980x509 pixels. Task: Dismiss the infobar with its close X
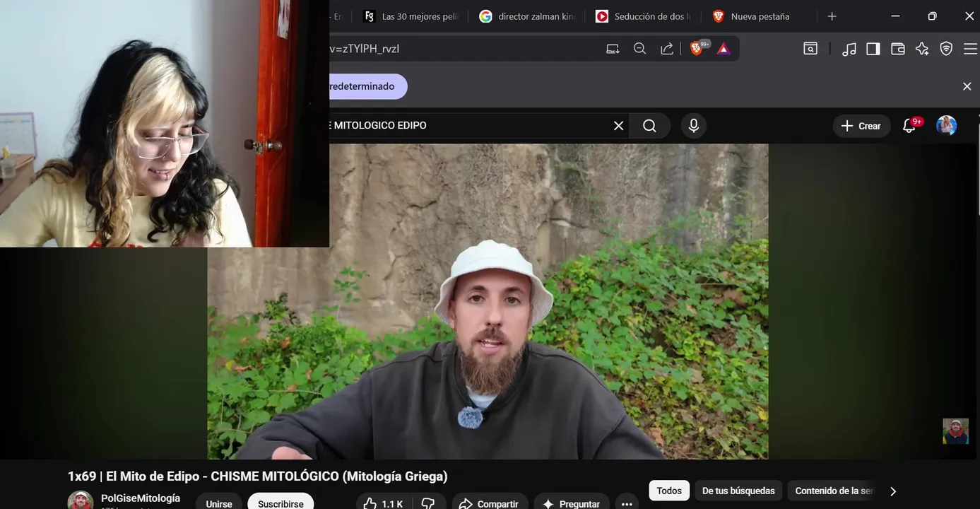(967, 86)
